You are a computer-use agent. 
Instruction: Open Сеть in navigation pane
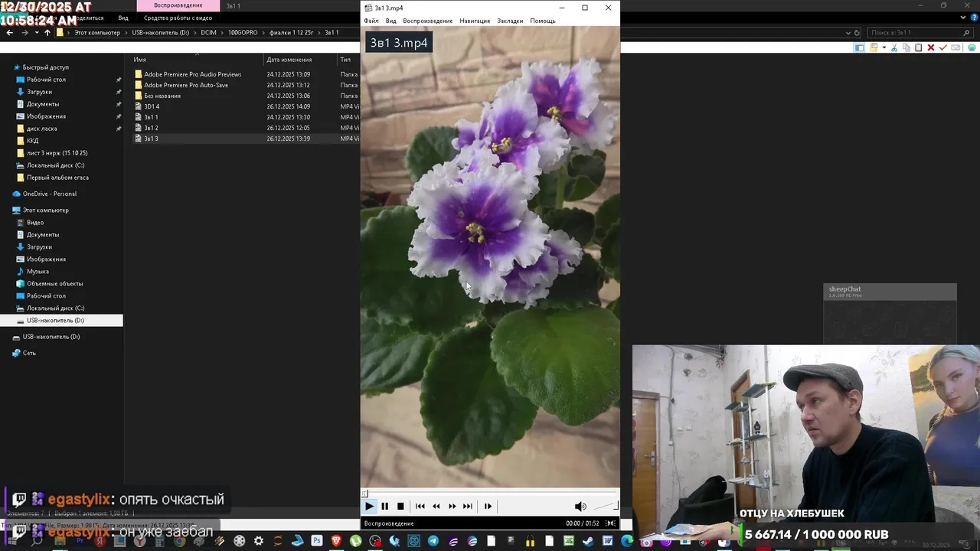click(x=29, y=353)
